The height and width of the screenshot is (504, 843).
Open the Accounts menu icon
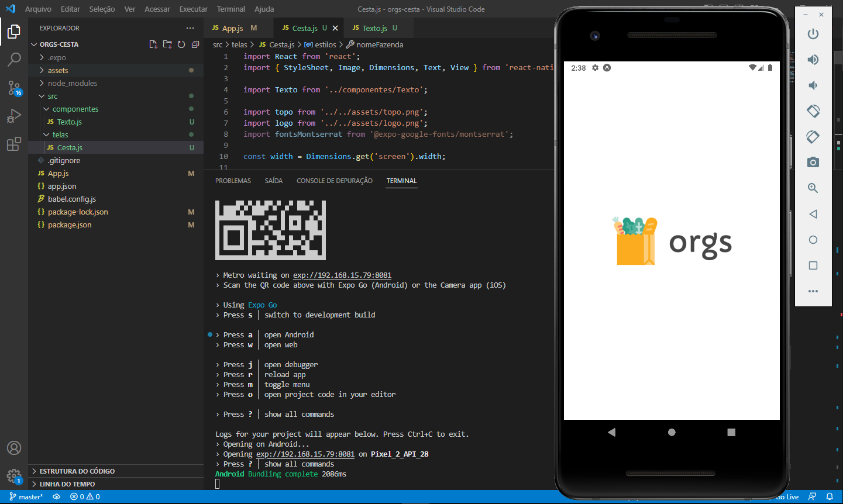coord(14,448)
